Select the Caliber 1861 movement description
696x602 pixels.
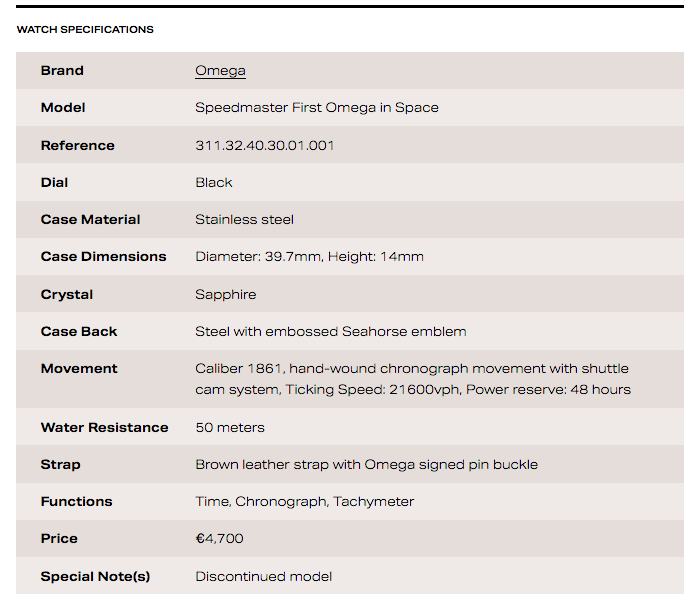click(x=412, y=379)
